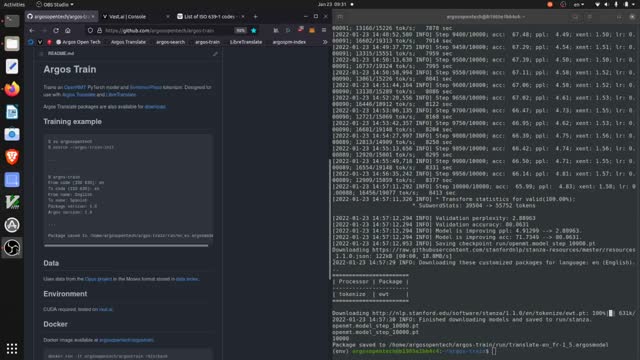Open the 'en' input language dropdown

click(x=578, y=4)
